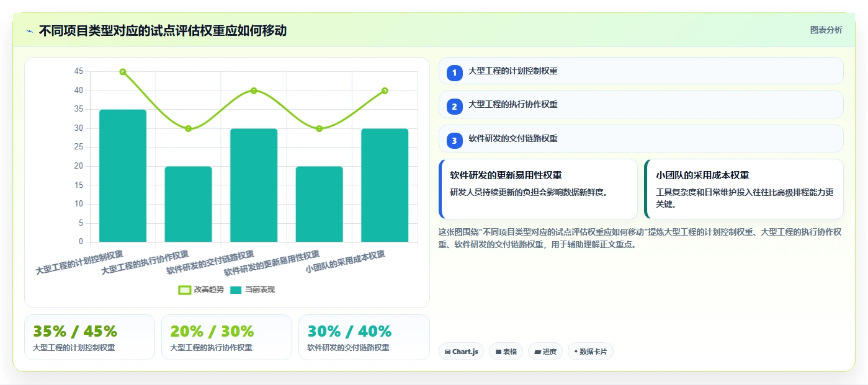Screen dimensions: 868x385
Task: Click trend point above 大型工程的执行协作权重 bar
Action: tap(188, 128)
